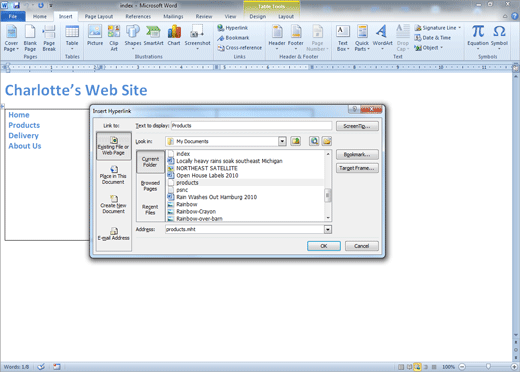Show Browsed Pages list
Viewport: 520px width, 372px height.
pos(150,186)
